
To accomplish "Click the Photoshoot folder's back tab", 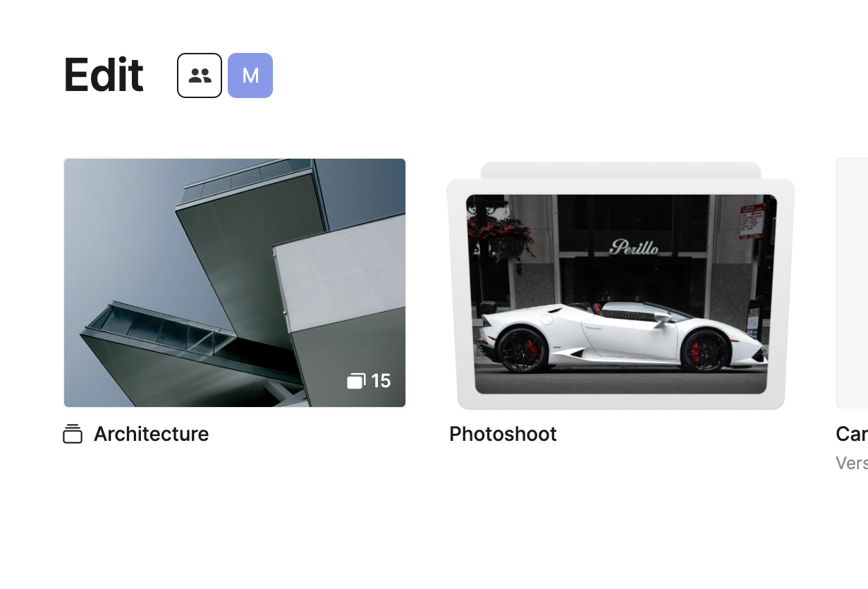I will pyautogui.click(x=621, y=170).
